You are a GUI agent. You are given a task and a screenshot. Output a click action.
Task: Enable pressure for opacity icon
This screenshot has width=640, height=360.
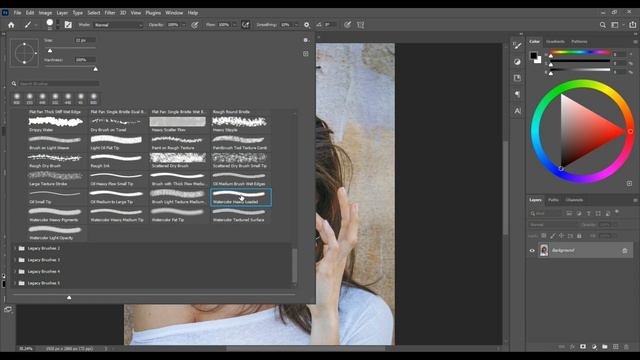click(195, 25)
